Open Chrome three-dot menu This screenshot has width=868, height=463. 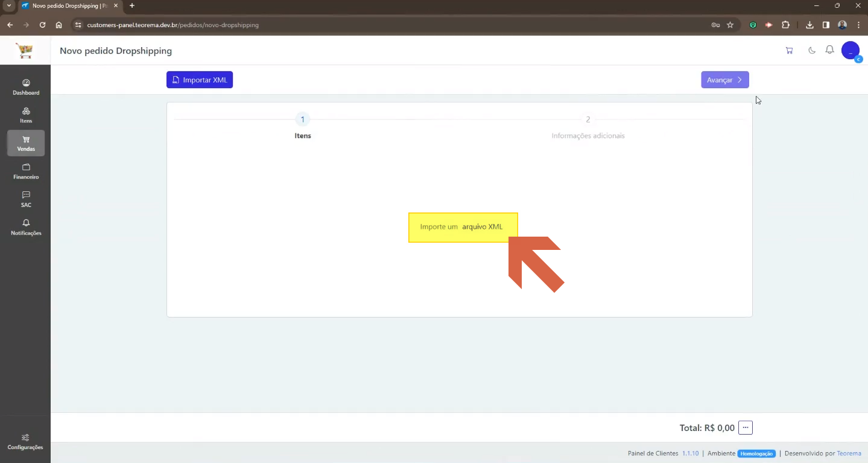point(858,25)
